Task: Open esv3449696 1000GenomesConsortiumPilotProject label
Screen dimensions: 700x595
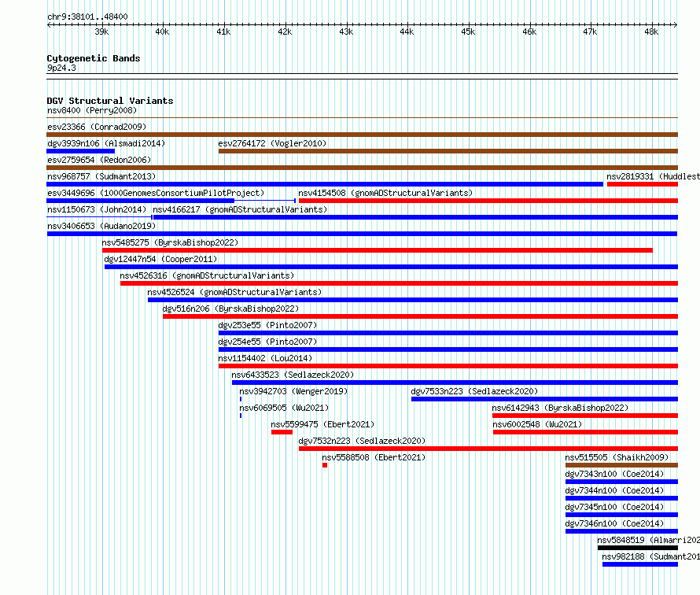Action: pyautogui.click(x=156, y=193)
